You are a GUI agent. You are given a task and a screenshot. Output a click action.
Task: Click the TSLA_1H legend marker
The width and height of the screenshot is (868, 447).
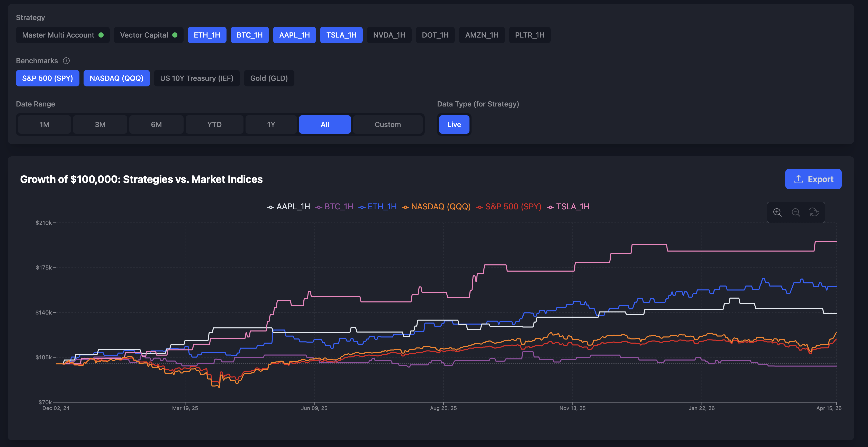(550, 207)
